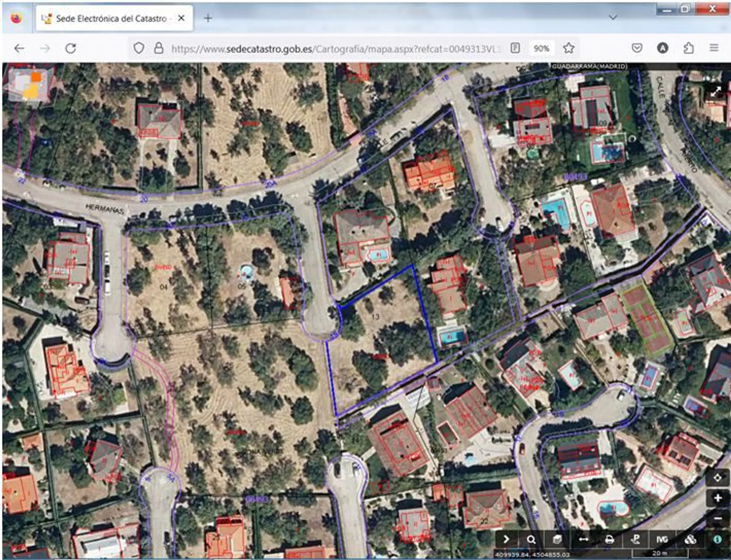Zoom out with the minus button
731x560 pixels.
(717, 518)
